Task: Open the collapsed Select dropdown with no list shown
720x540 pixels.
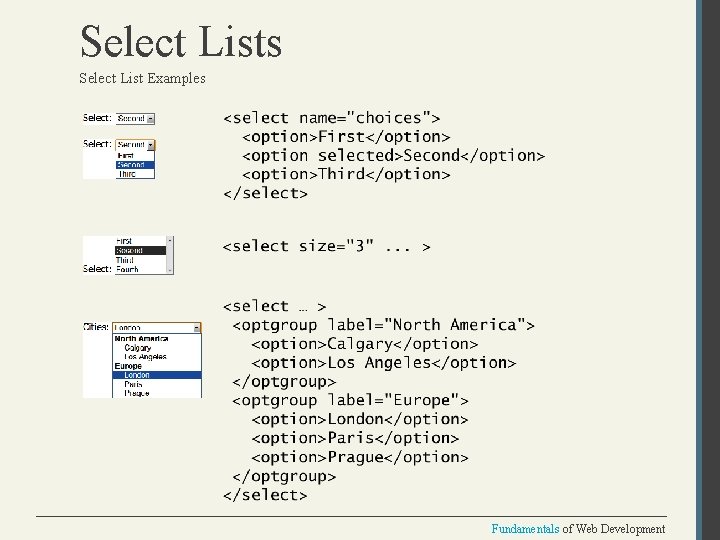Action: [x=135, y=118]
